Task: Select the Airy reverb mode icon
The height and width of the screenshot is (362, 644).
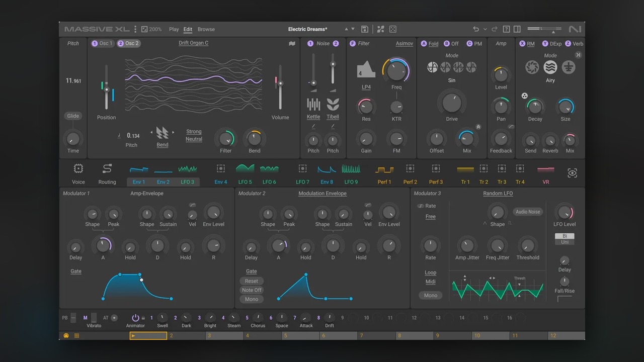Action: tap(550, 67)
